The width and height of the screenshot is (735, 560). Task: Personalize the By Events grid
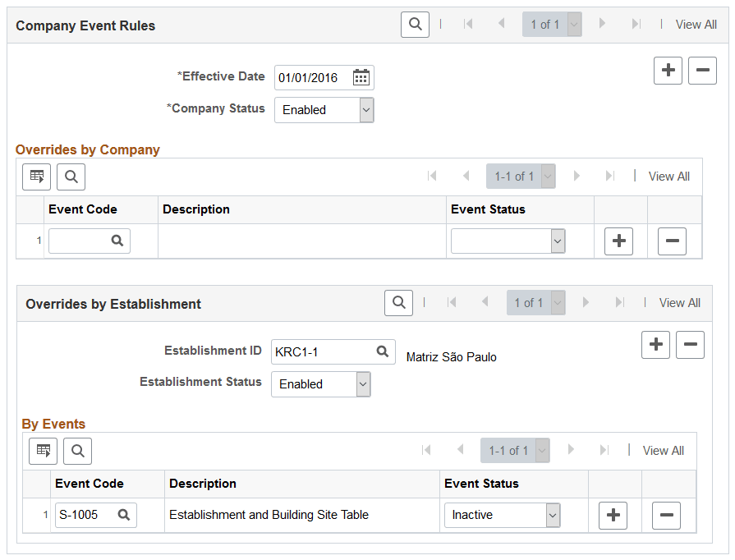pyautogui.click(x=43, y=451)
